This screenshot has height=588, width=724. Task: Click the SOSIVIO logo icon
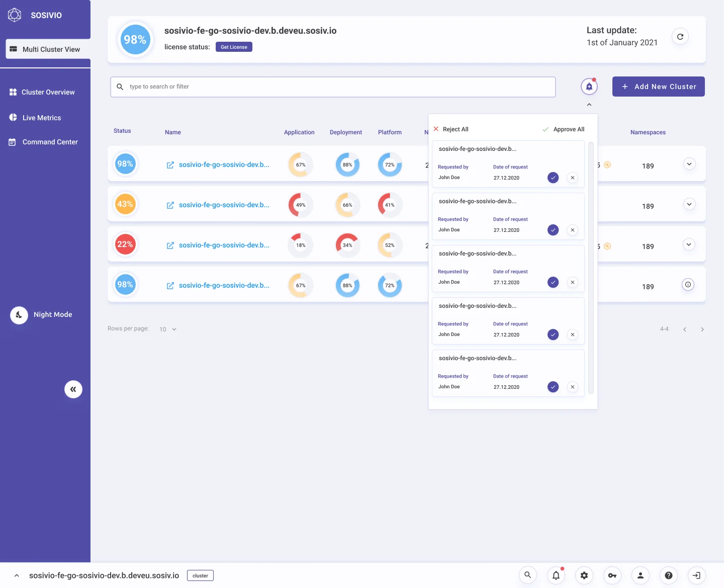pos(15,15)
